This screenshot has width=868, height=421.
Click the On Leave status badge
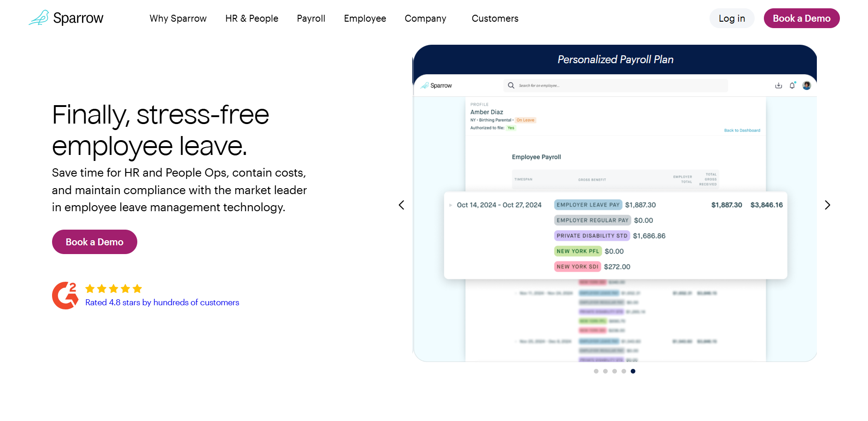tap(525, 120)
